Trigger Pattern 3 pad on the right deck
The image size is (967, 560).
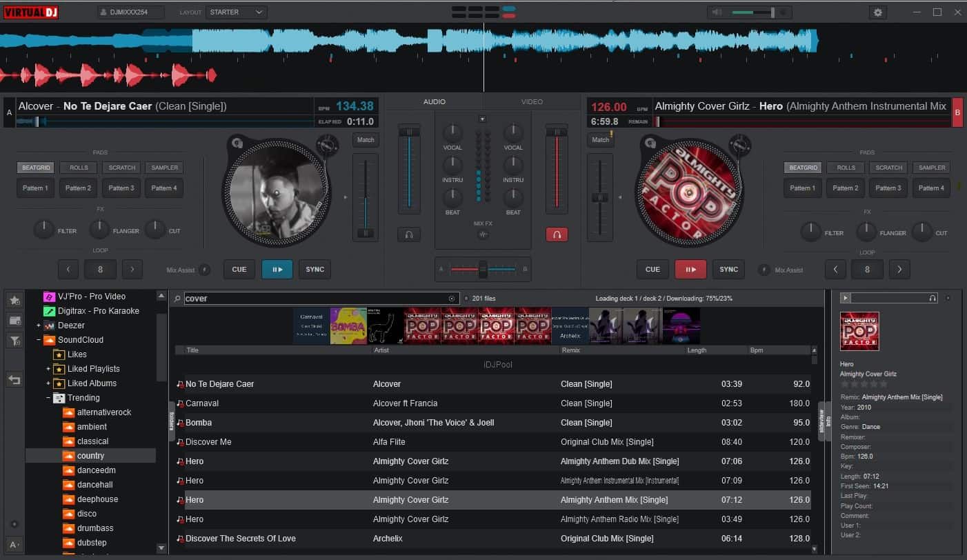coord(888,188)
